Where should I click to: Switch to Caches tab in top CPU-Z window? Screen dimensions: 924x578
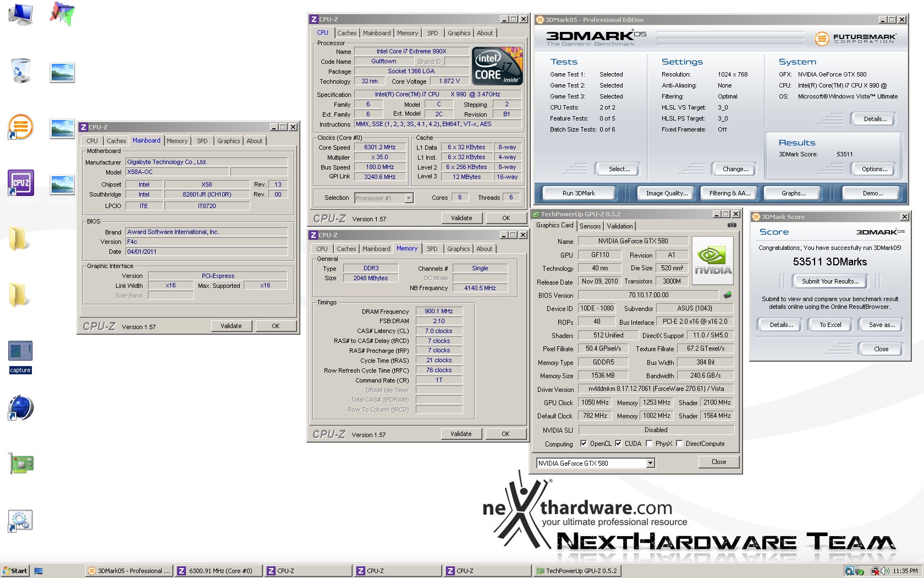347,33
